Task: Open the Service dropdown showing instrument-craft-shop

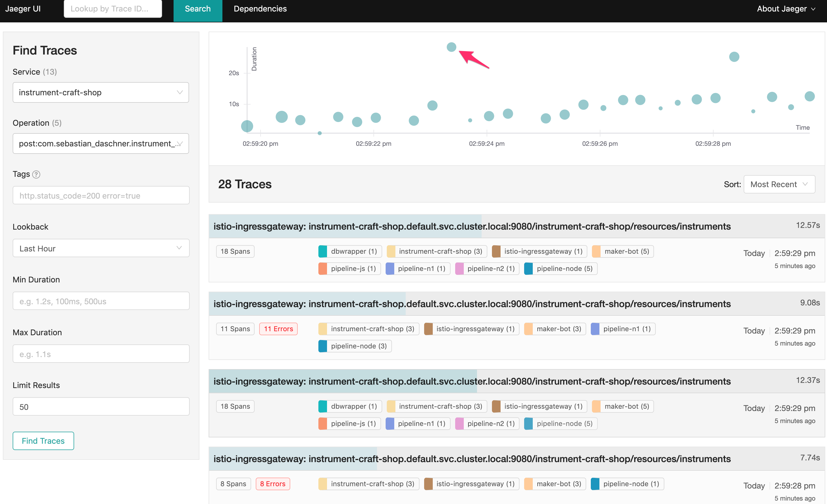Action: 101,92
